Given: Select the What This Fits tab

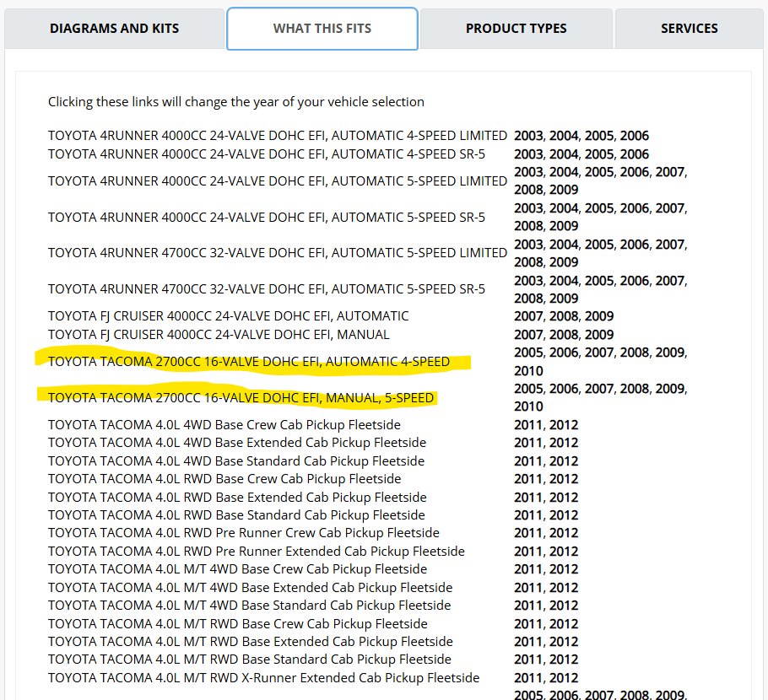Looking at the screenshot, I should 322,29.
